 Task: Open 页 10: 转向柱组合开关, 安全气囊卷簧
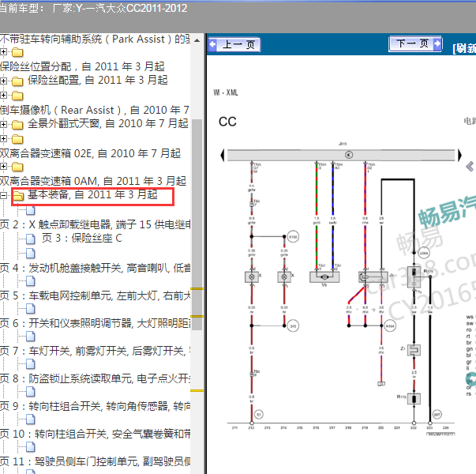click(96, 434)
